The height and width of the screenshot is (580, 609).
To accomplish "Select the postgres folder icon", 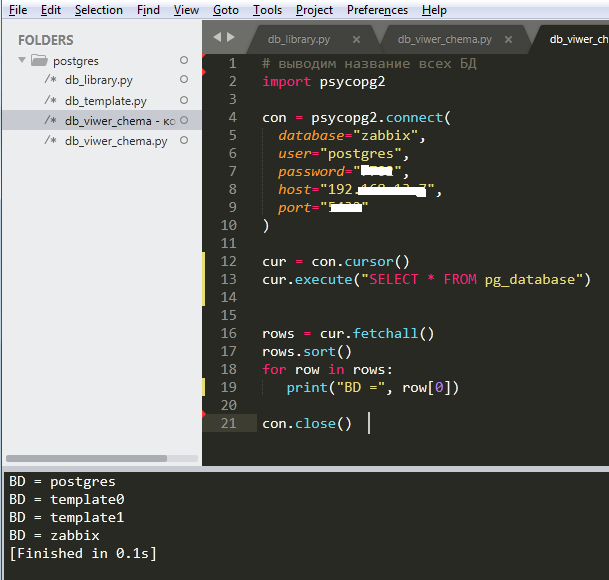I will click(x=39, y=60).
